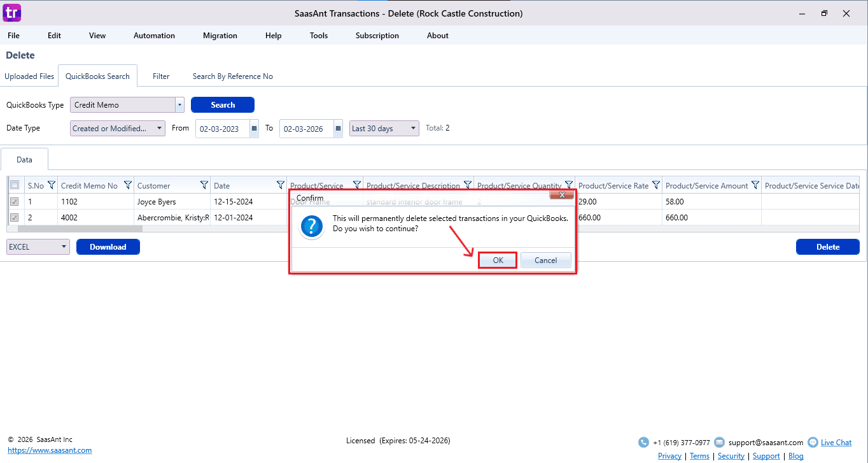Switch to the Filter tab
Screen dimensions: 868x463
(161, 76)
